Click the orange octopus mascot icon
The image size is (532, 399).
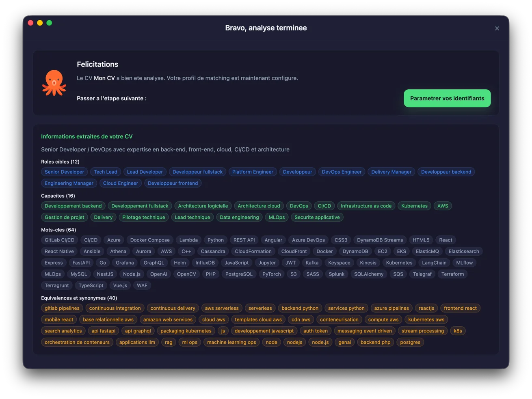tap(54, 83)
